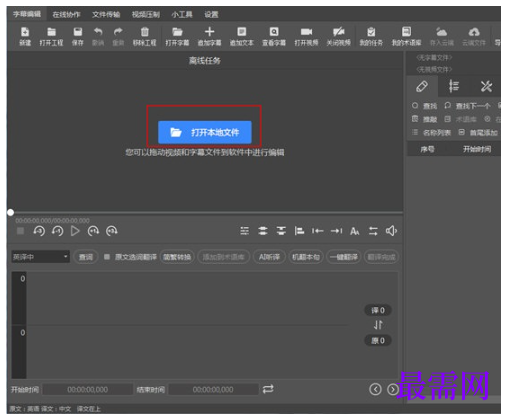Click the 原 0 counter badge
The height and width of the screenshot is (417, 508).
(378, 340)
